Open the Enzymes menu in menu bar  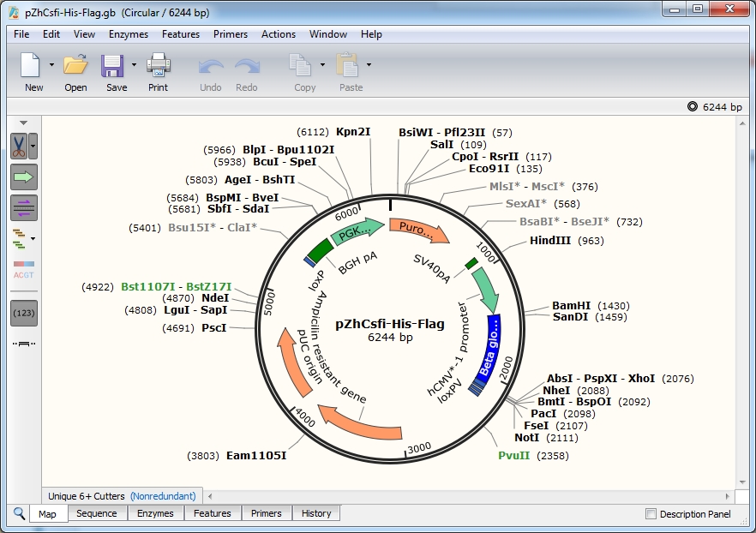click(x=128, y=34)
